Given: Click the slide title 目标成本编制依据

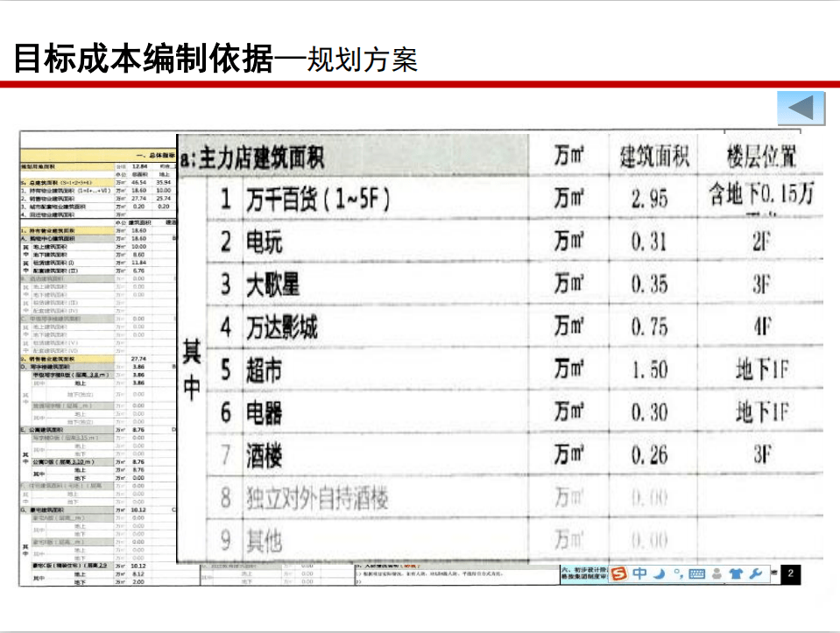Looking at the screenshot, I should coord(143,59).
